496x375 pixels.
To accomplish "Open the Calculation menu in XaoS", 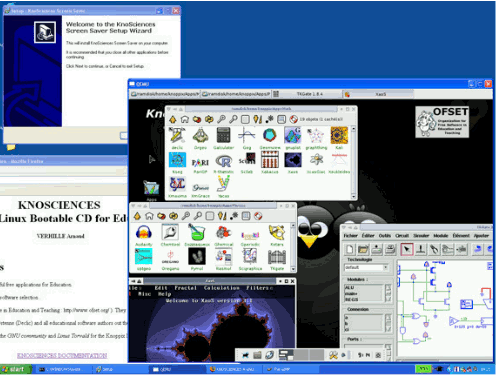I will pos(222,288).
